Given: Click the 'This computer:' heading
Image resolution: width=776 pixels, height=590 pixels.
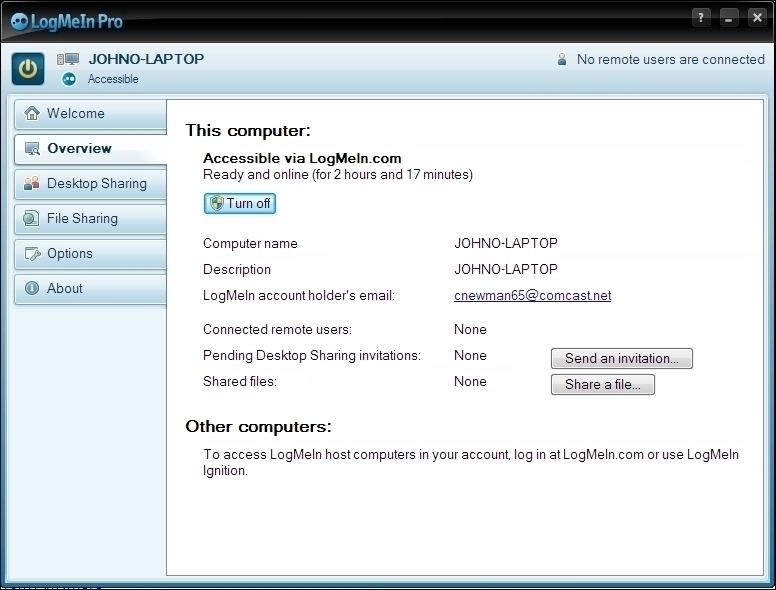Looking at the screenshot, I should click(248, 131).
